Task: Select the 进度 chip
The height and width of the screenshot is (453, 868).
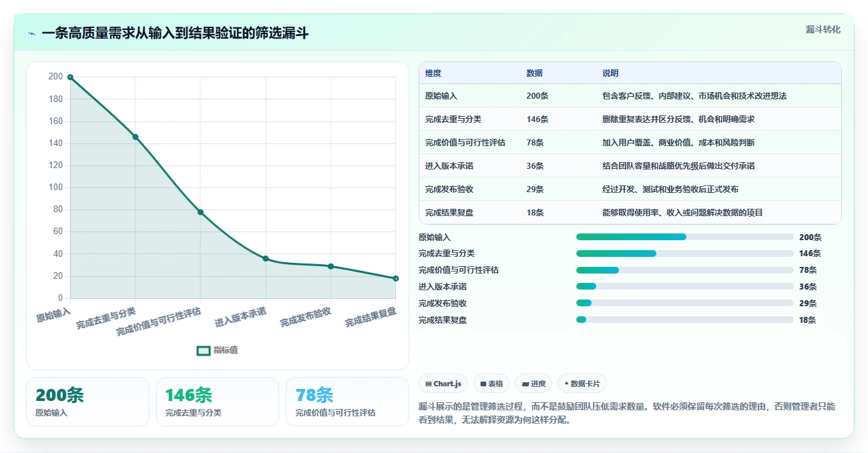Action: [x=533, y=384]
